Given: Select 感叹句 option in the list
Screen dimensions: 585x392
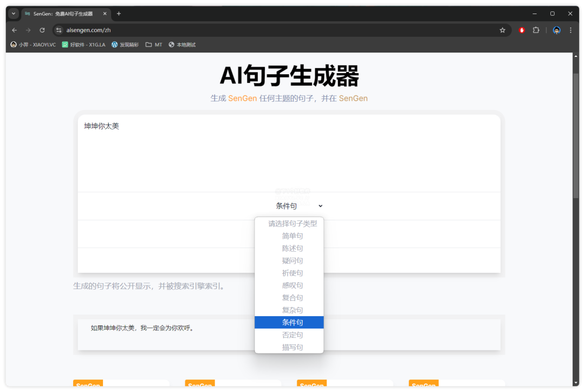Looking at the screenshot, I should 292,285.
